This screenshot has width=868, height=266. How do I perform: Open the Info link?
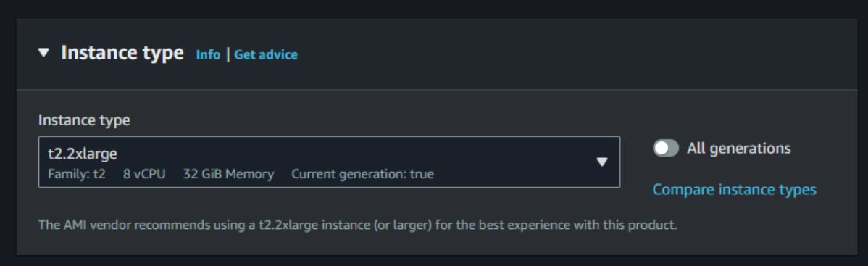[208, 54]
